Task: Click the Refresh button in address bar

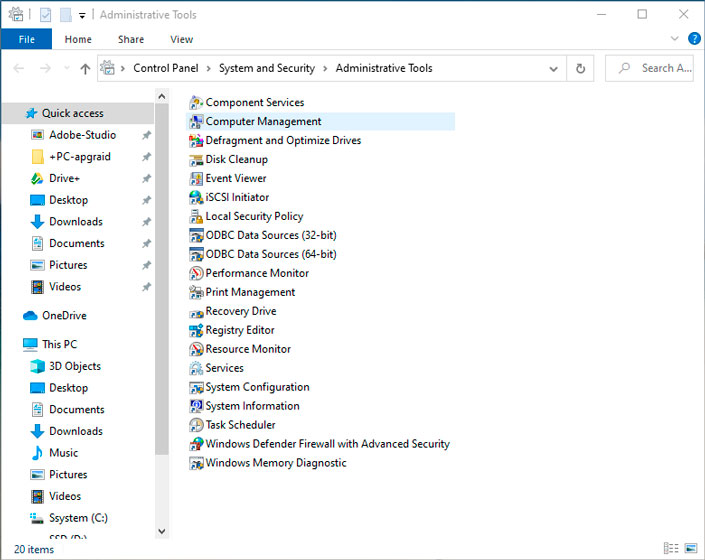Action: pyautogui.click(x=580, y=68)
